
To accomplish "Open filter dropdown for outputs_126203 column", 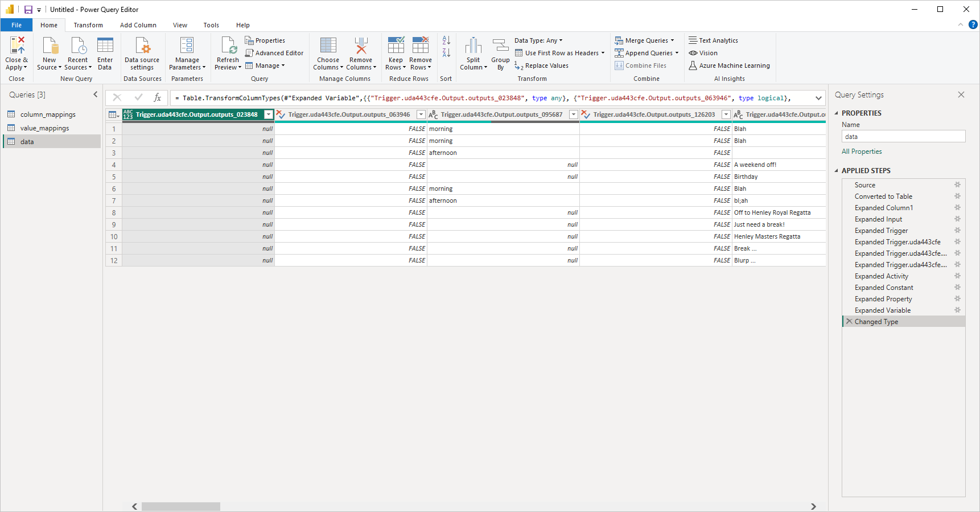I will (x=726, y=114).
